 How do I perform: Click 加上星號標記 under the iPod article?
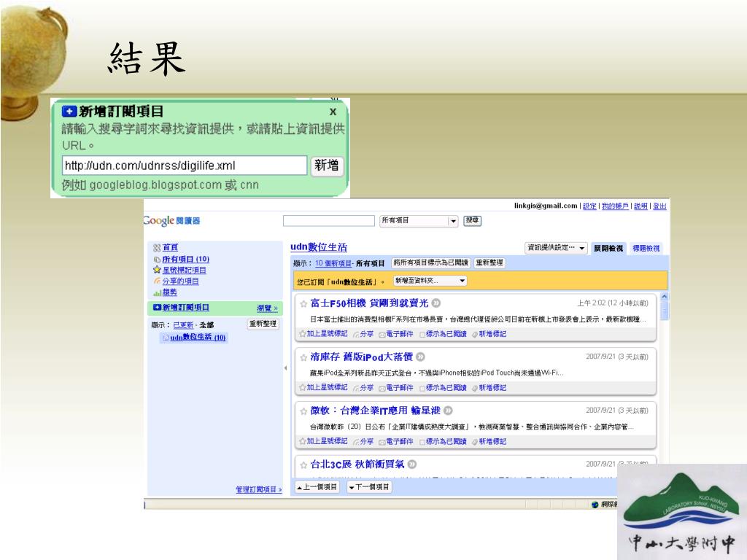click(323, 388)
